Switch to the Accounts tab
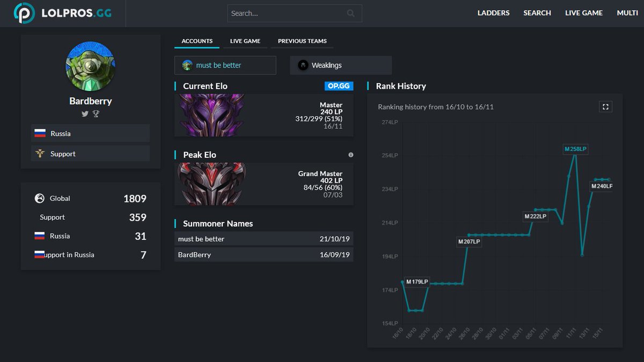The image size is (644, 362). (197, 41)
